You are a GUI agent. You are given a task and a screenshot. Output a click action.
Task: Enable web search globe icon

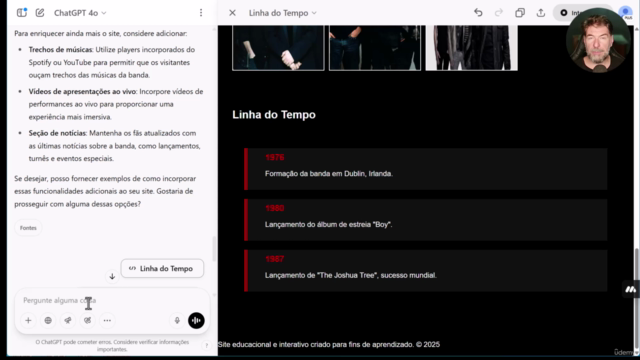48,320
